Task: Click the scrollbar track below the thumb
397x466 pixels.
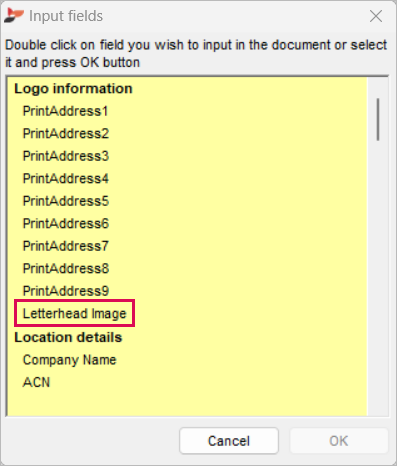Action: pyautogui.click(x=378, y=277)
